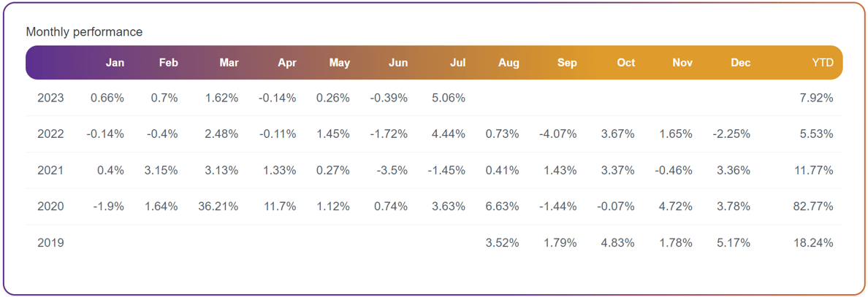The image size is (868, 297).
Task: Click the Aug column header
Action: coord(509,63)
